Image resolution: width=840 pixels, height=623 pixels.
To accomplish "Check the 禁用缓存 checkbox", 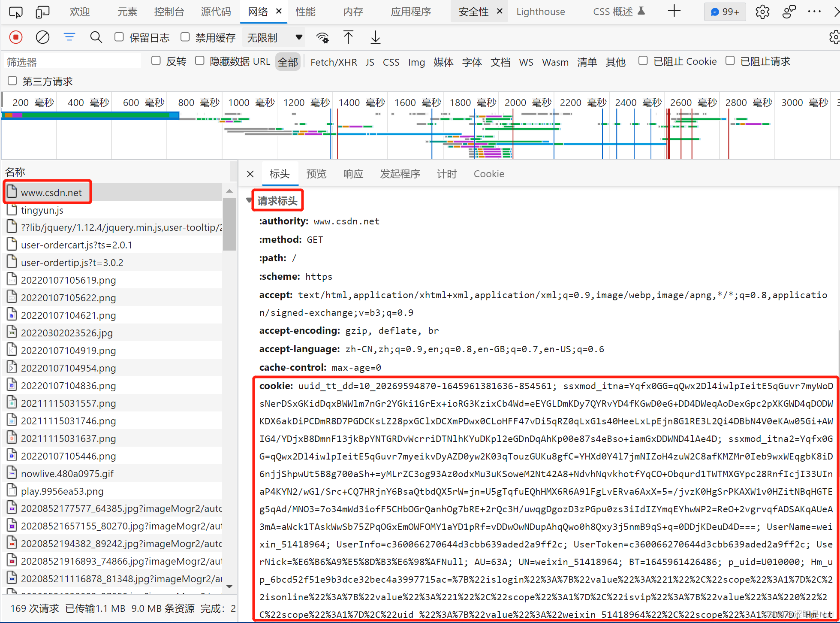I will (185, 37).
